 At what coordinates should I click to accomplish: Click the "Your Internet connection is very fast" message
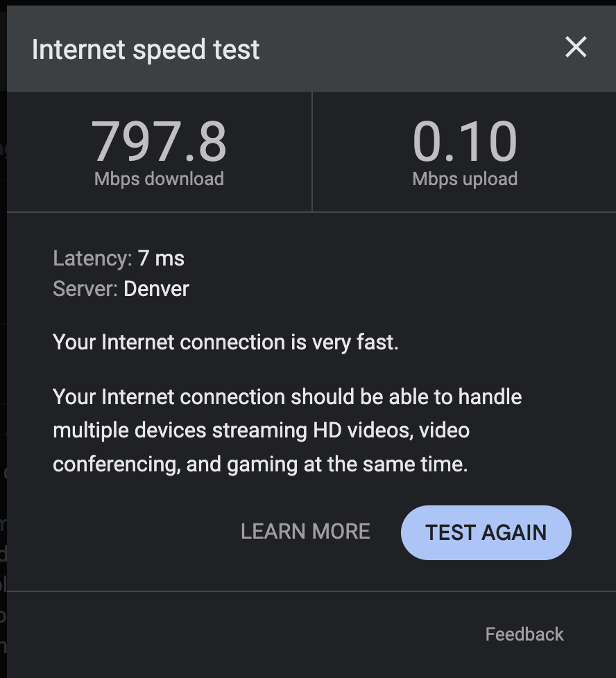[x=225, y=342]
